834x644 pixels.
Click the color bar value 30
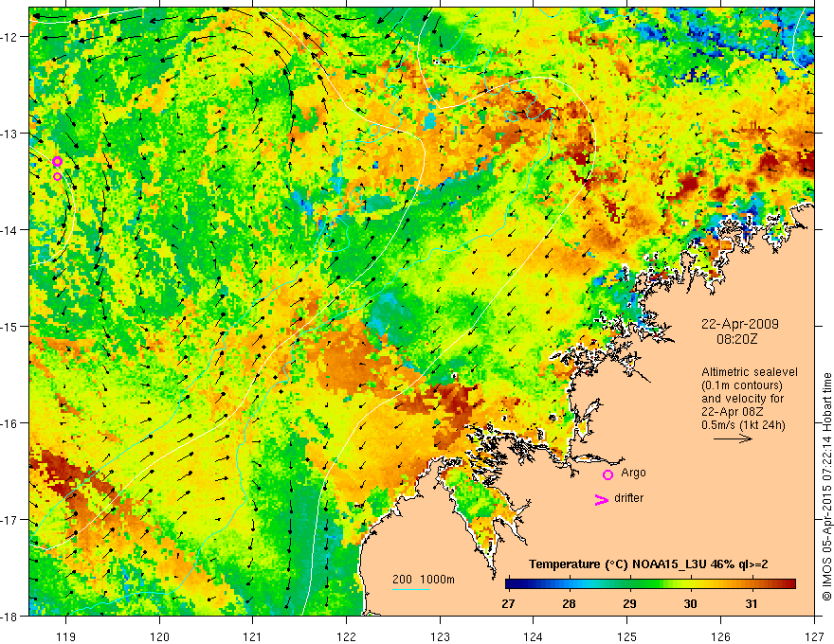[x=690, y=604]
